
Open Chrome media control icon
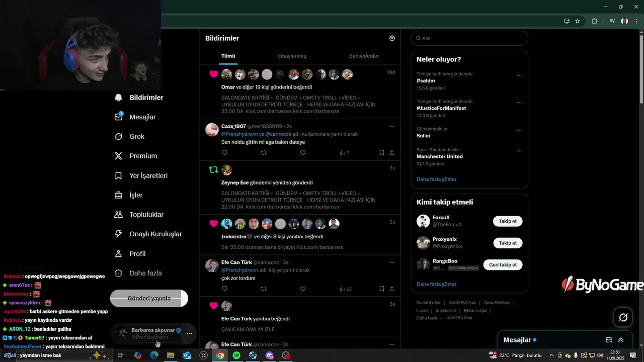[612, 21]
